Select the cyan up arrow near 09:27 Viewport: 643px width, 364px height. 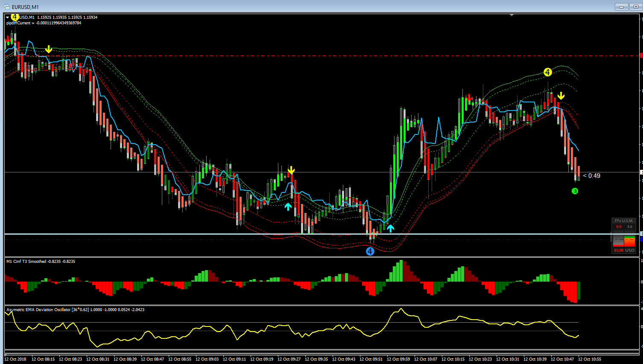(288, 207)
